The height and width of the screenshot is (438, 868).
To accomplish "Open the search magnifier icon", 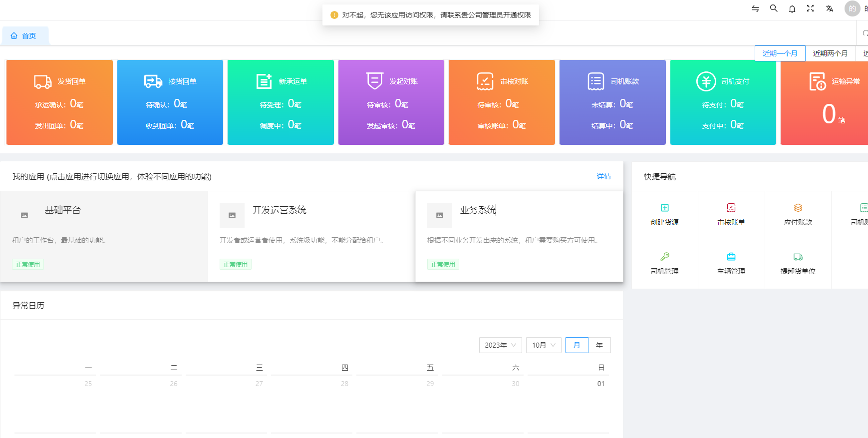I will pyautogui.click(x=774, y=8).
